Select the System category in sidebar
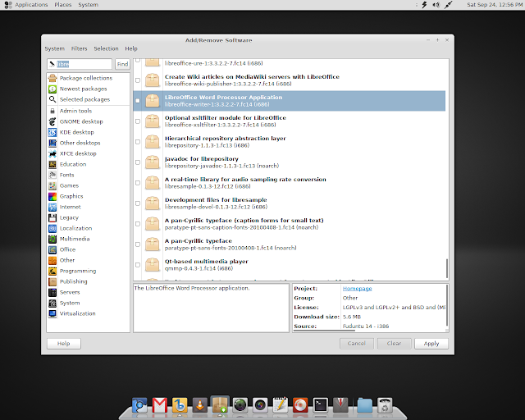 (x=69, y=304)
